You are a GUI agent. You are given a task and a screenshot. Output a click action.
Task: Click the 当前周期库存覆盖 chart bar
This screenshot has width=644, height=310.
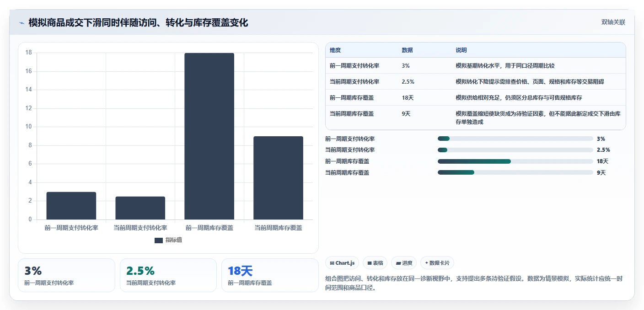coord(279,178)
